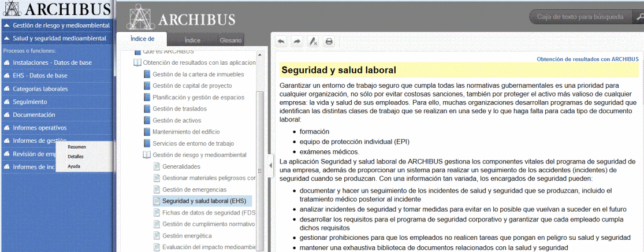Open 'Gestión de la cartera de inmuebles' topic
This screenshot has height=252, width=644.
[x=198, y=75]
